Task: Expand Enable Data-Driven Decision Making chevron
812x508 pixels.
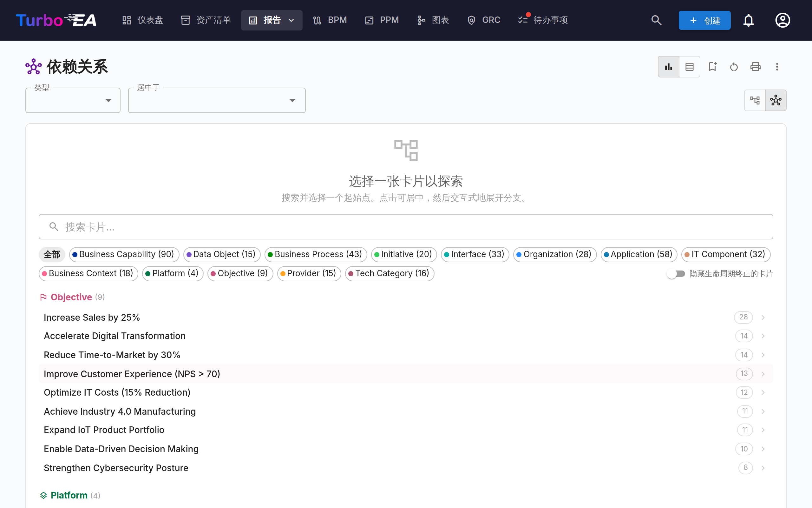Action: pos(763,449)
